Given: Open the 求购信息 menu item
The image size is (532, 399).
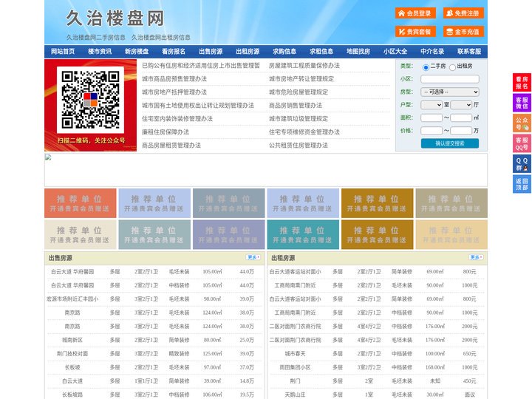Looking at the screenshot, I should point(284,52).
